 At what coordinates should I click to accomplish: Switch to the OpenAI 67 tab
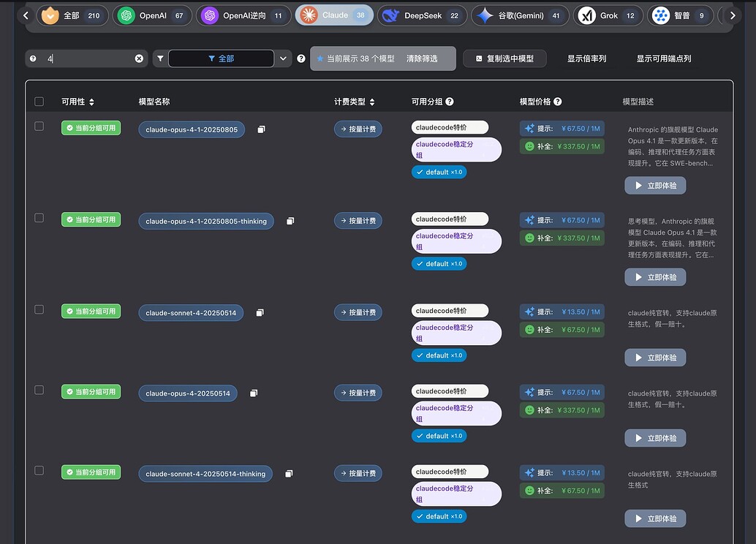tap(152, 15)
